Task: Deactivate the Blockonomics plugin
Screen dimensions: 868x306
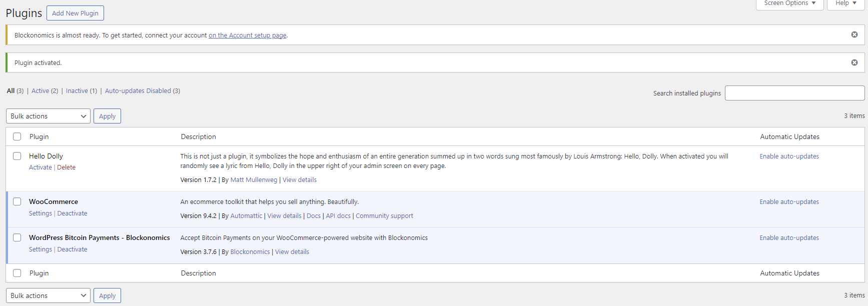Action: point(72,249)
